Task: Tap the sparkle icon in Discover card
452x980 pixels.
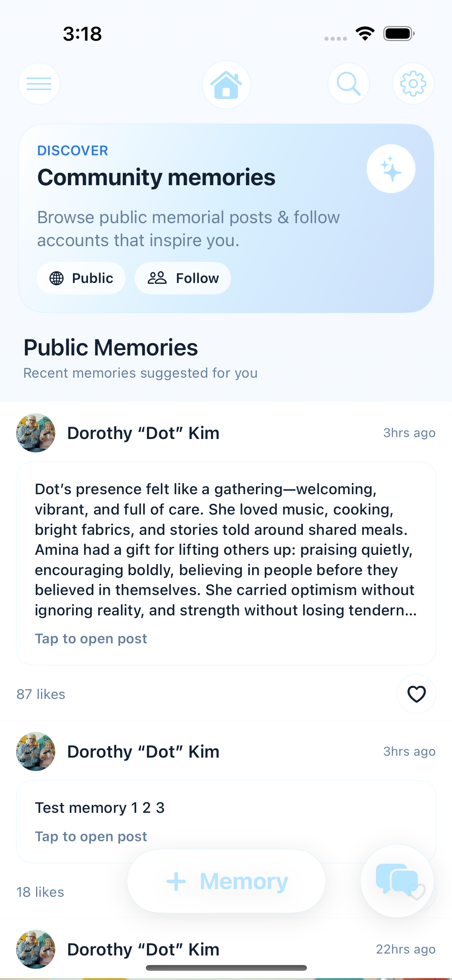Action: [x=391, y=169]
